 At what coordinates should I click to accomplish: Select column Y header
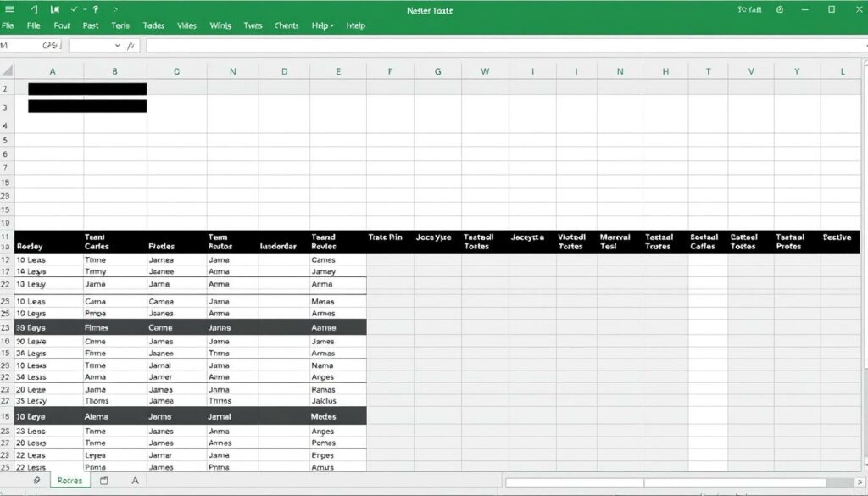(797, 71)
